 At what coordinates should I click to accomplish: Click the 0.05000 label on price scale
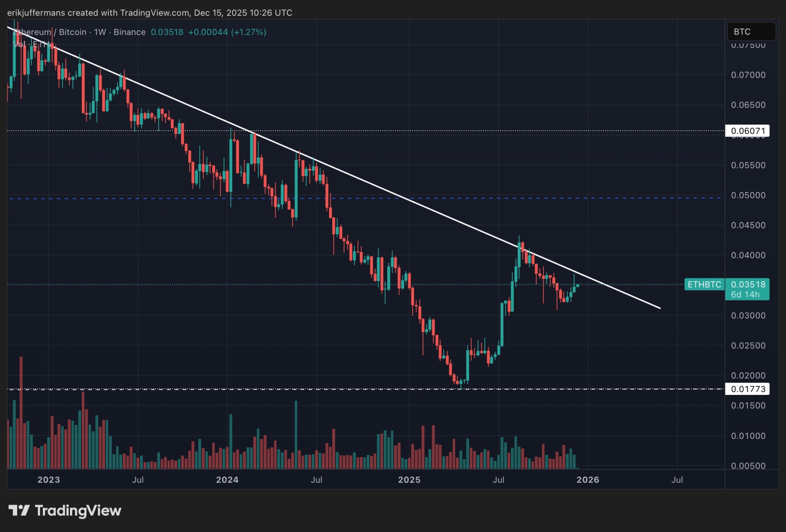pyautogui.click(x=748, y=195)
